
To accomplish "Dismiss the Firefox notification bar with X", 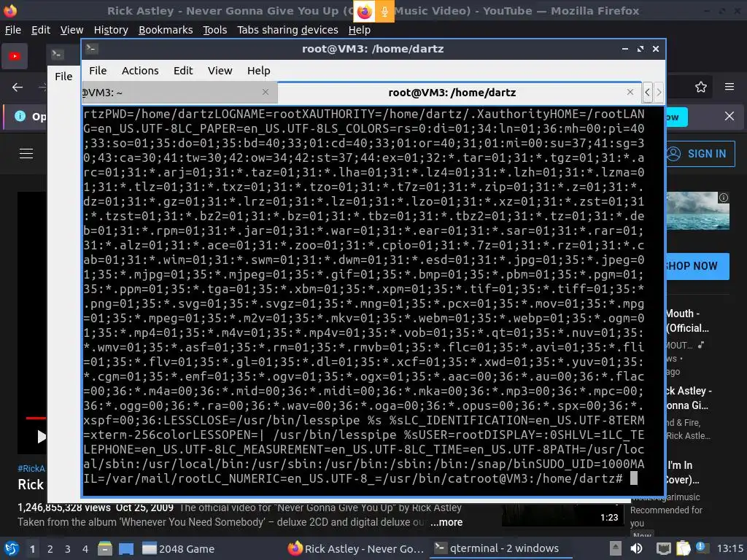I will [x=729, y=116].
